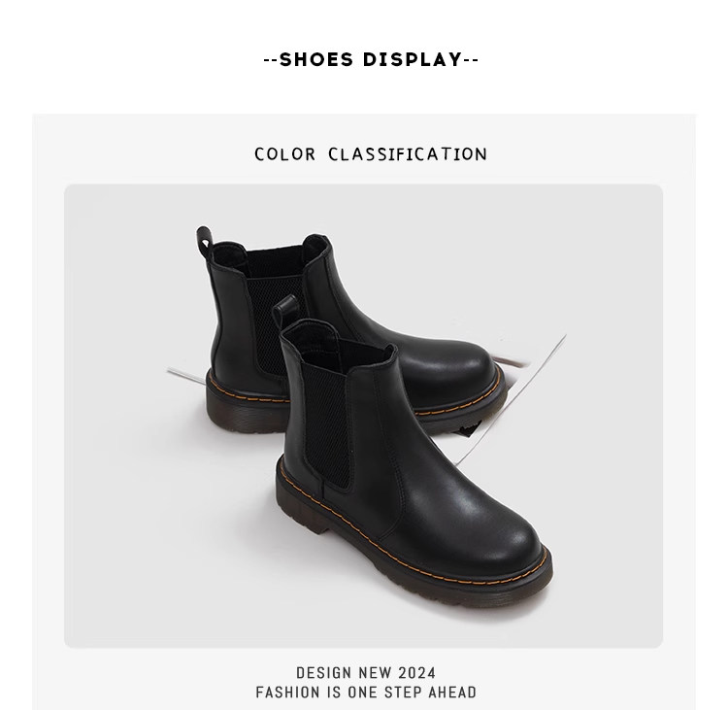The height and width of the screenshot is (710, 728).
Task: Click the word COLOR in the subtitle
Action: (x=285, y=154)
